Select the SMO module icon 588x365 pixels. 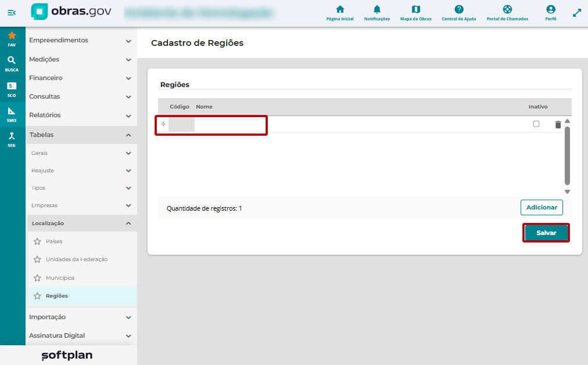click(x=12, y=114)
